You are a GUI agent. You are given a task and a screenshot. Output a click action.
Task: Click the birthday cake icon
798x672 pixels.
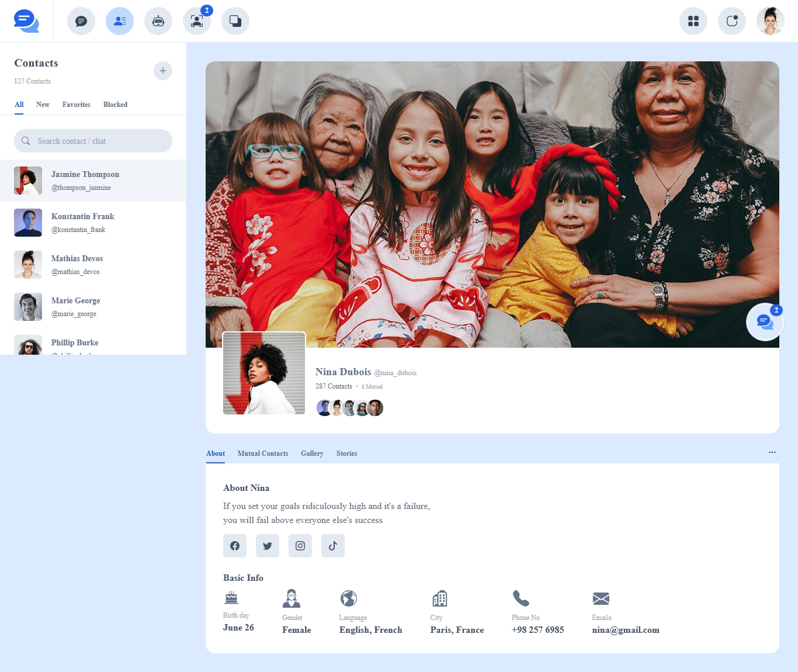(231, 597)
